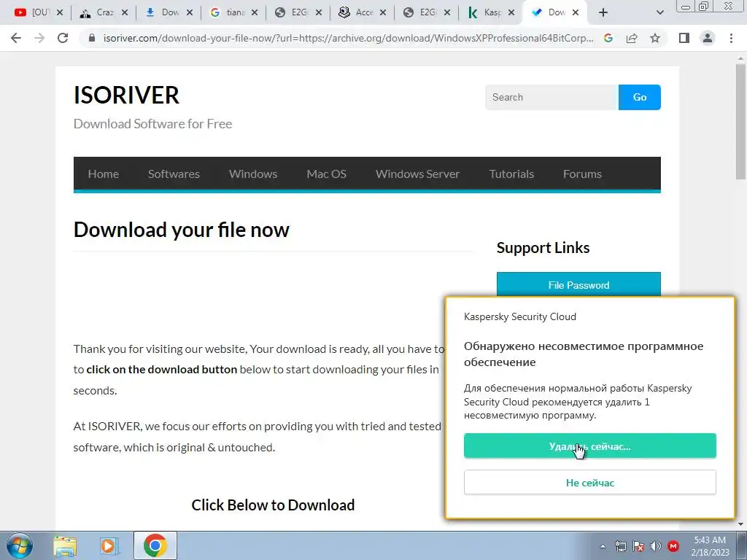Click the page vertical scrollbar thumb
This screenshot has height=560, width=747.
pos(740,121)
